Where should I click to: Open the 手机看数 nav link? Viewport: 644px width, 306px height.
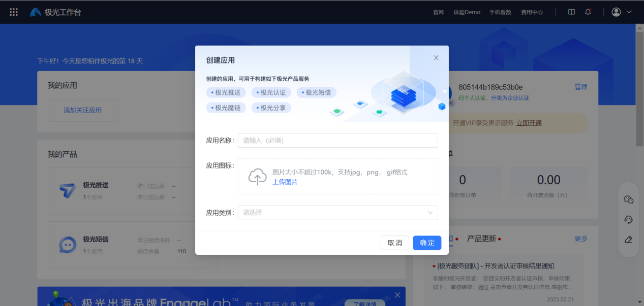pyautogui.click(x=500, y=12)
